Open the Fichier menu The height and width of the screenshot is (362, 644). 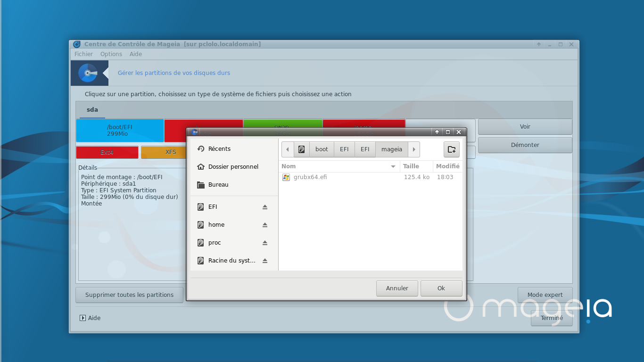point(83,54)
